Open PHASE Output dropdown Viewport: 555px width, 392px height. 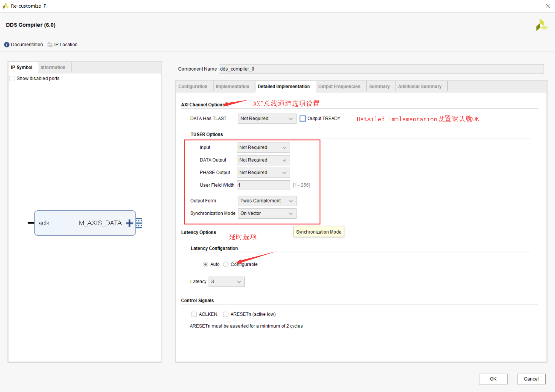click(x=263, y=173)
